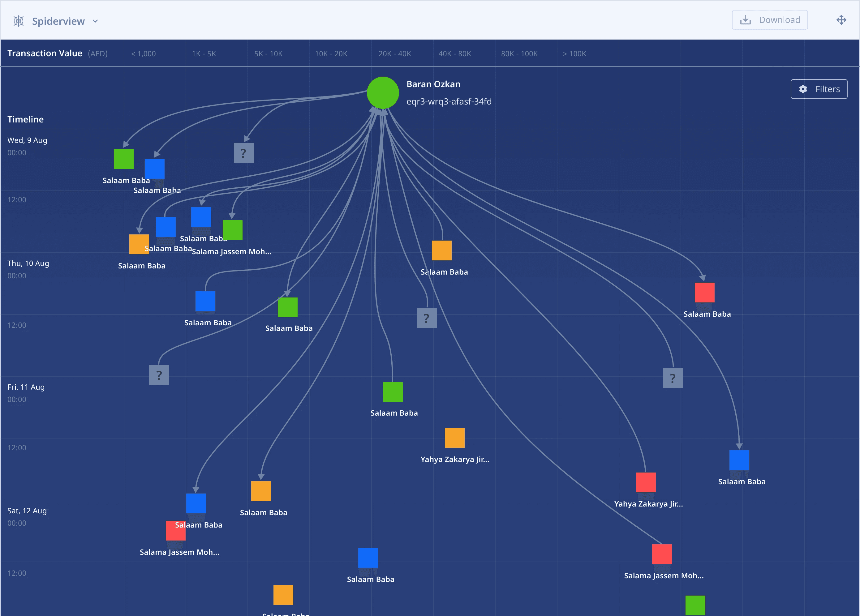Click the unknown node on Wed 9 Aug
The image size is (860, 616).
[243, 153]
